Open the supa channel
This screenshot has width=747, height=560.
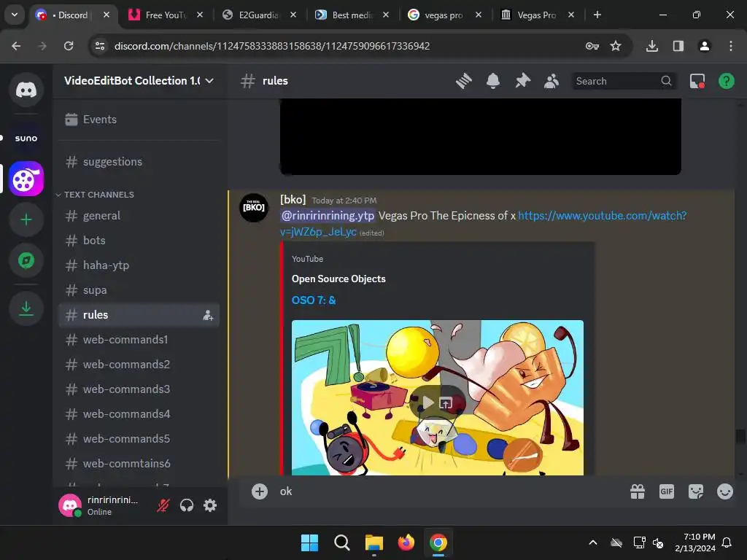[x=139, y=290]
